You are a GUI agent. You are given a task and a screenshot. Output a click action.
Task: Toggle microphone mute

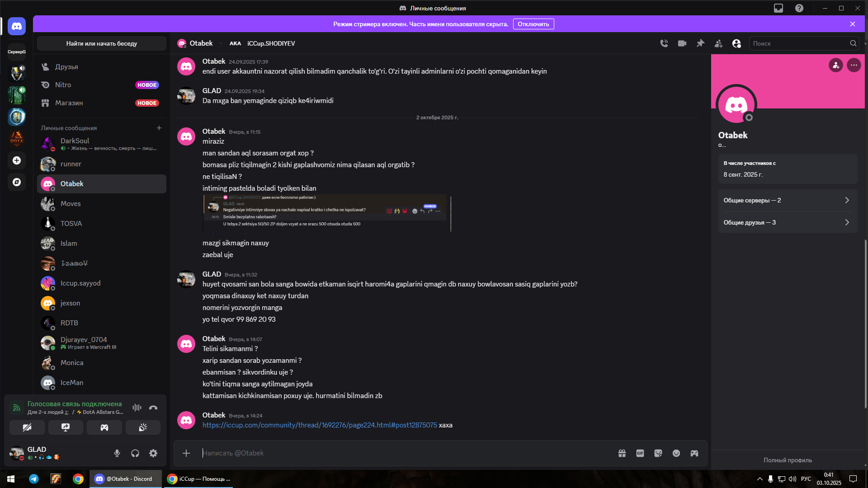tap(117, 453)
